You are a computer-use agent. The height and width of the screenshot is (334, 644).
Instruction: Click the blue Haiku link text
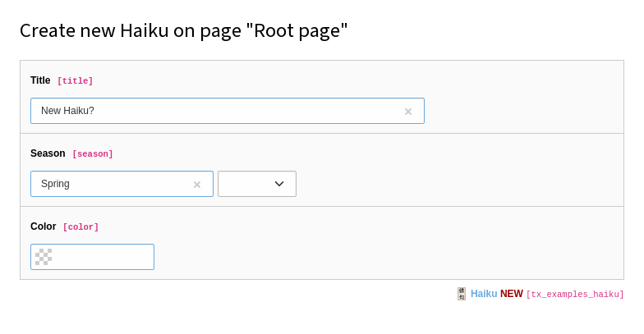484,294
